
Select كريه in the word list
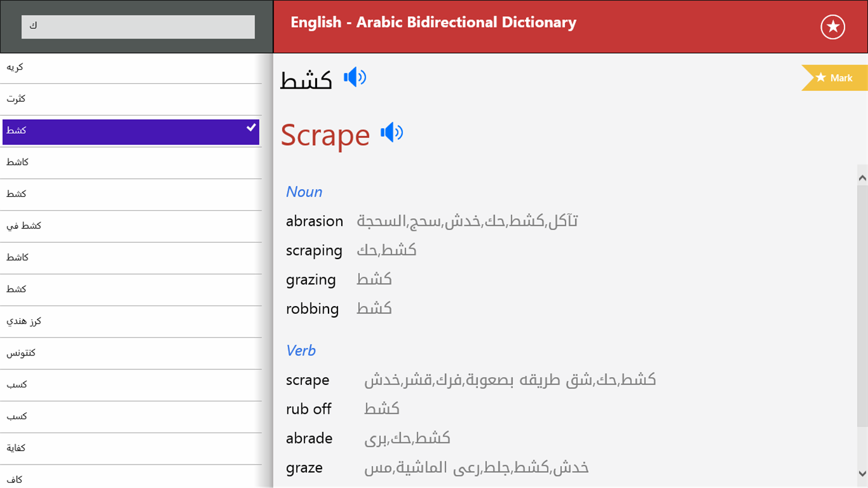[x=15, y=67]
